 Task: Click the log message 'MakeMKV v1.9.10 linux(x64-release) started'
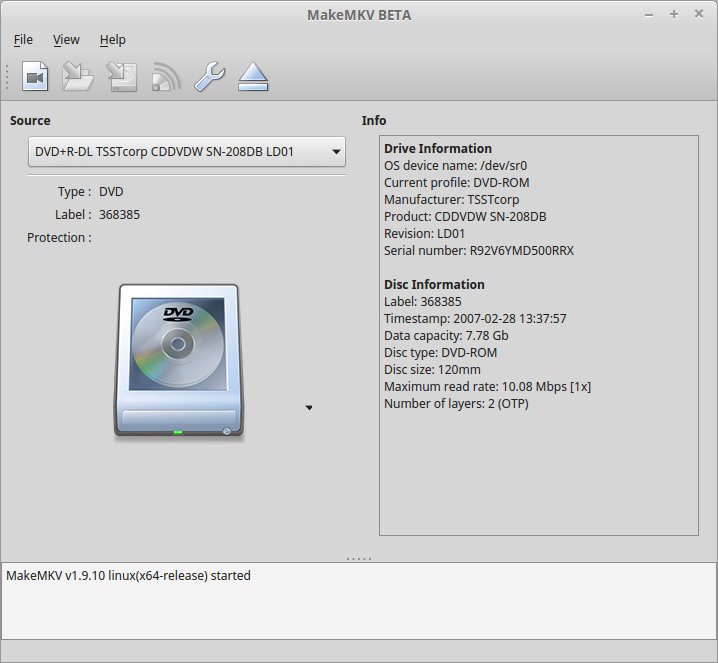(128, 576)
